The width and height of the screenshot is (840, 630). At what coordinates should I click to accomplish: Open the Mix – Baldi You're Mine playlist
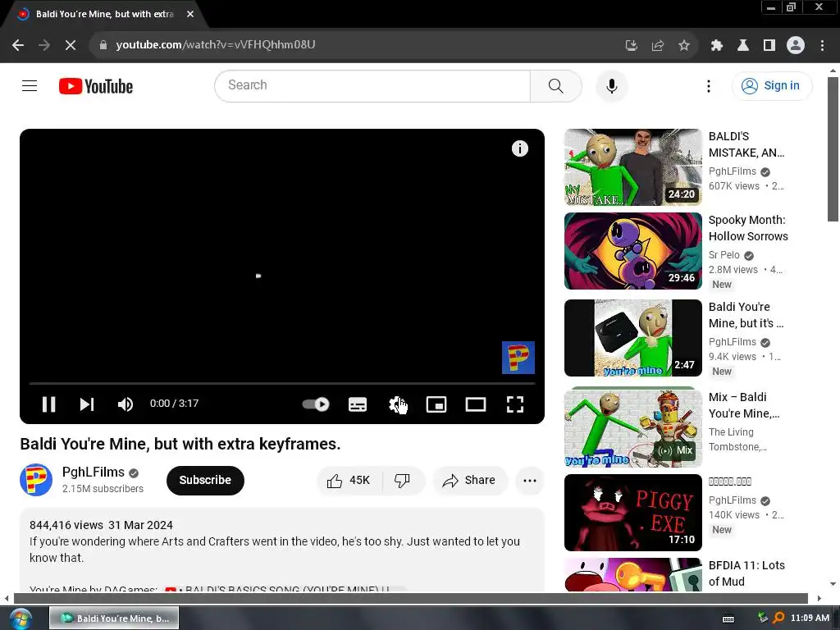click(632, 427)
